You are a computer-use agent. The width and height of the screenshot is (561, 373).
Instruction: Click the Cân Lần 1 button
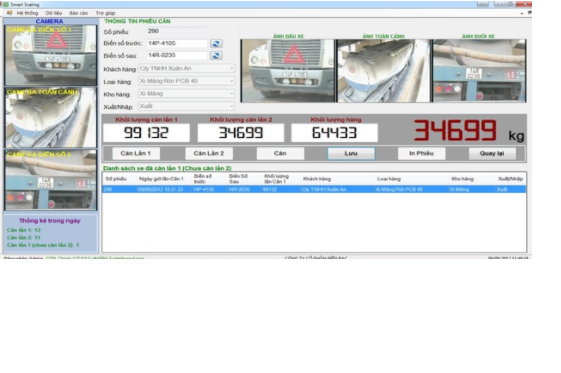(x=136, y=153)
